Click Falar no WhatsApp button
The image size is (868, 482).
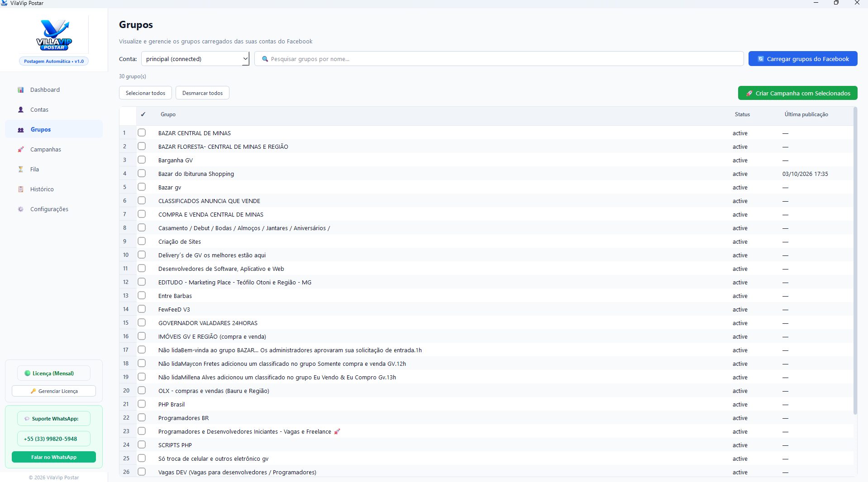(54, 457)
